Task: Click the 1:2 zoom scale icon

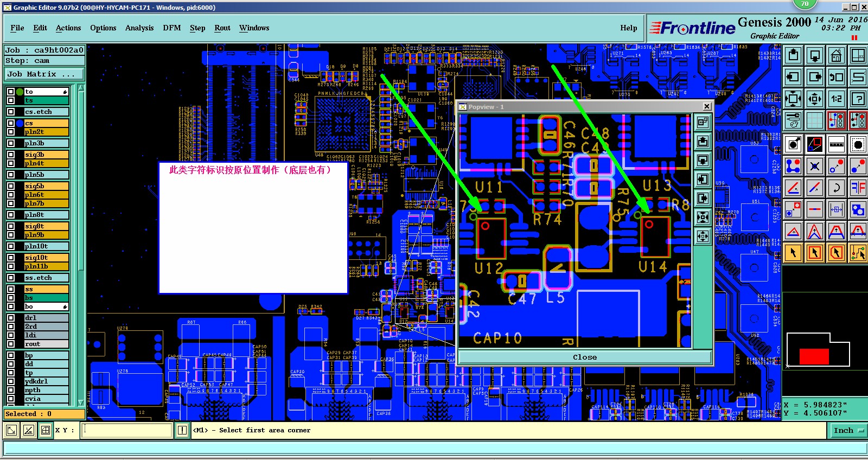Action: click(x=837, y=99)
